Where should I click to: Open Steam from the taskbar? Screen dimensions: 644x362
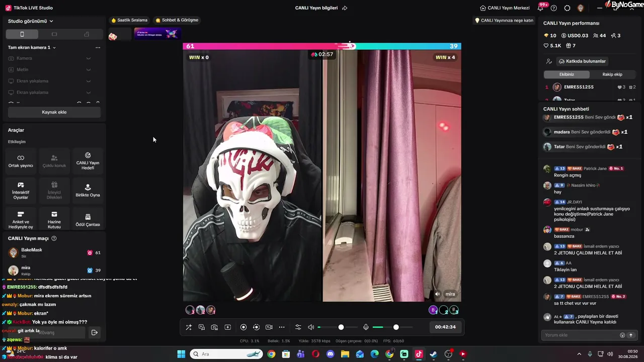pyautogui.click(x=433, y=354)
